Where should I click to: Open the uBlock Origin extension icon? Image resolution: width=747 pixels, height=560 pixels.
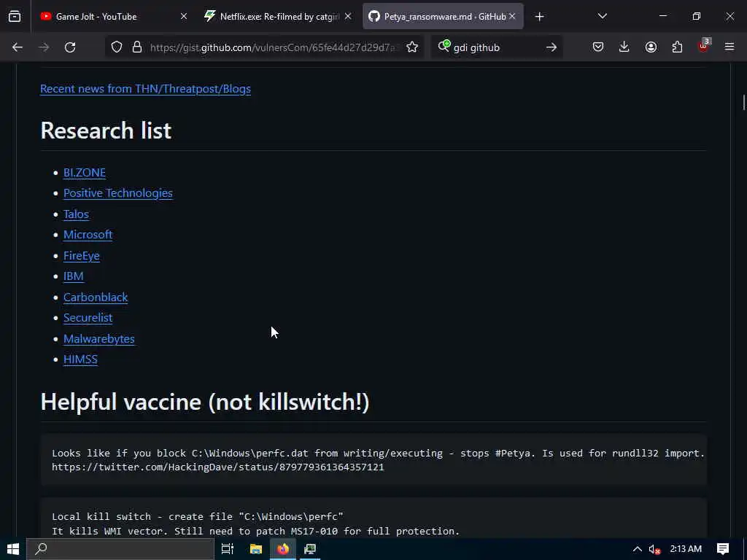click(x=704, y=46)
